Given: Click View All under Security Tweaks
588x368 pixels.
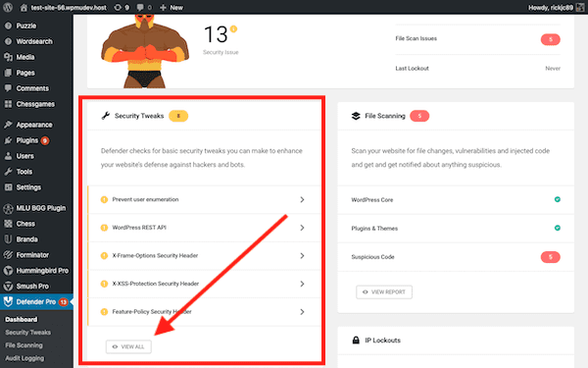Looking at the screenshot, I should click(x=128, y=346).
